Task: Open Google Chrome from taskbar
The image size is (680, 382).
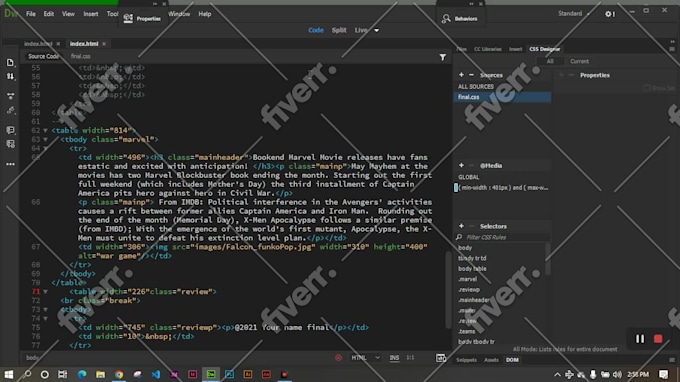Action: (x=119, y=374)
